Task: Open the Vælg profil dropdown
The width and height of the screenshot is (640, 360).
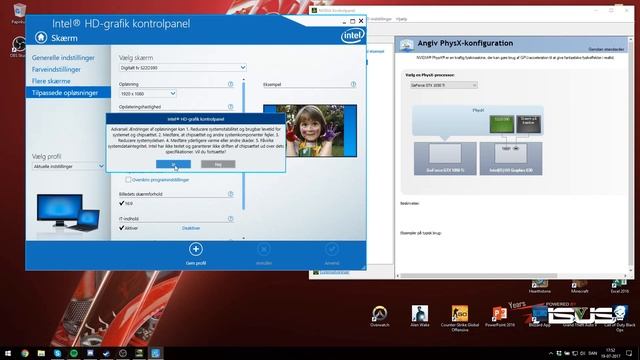Action: tap(68, 166)
